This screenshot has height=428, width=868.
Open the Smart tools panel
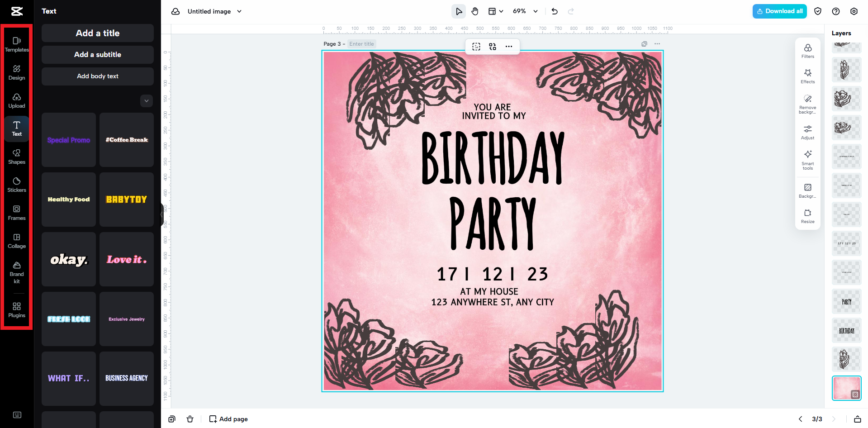point(807,159)
